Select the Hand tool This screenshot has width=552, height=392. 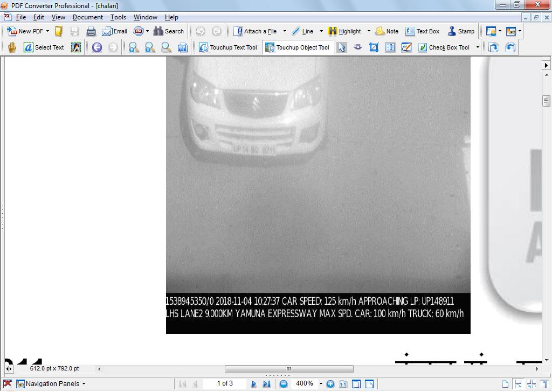tap(12, 47)
